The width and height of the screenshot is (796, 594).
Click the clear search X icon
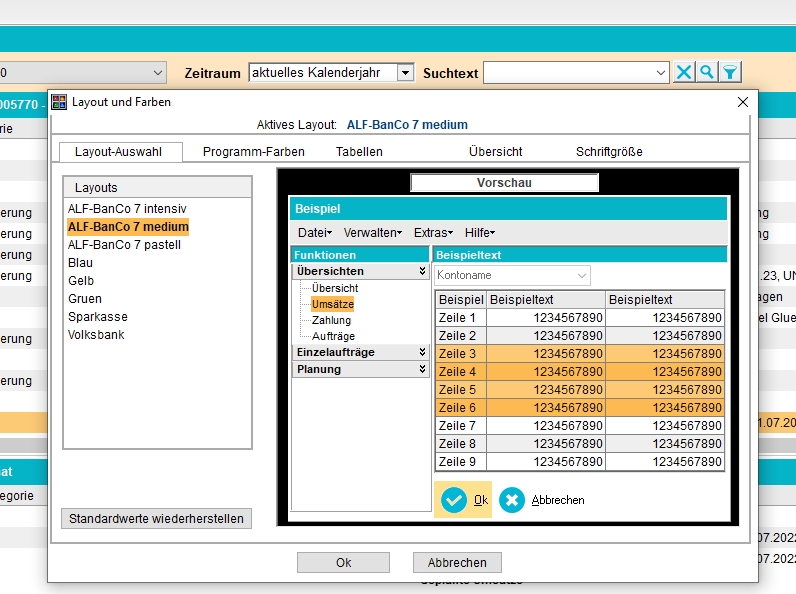point(684,73)
